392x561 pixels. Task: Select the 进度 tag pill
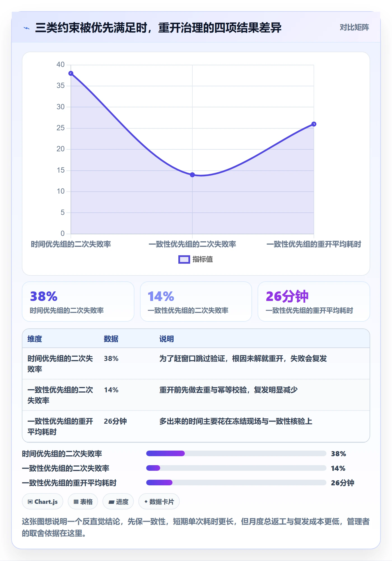pos(118,502)
